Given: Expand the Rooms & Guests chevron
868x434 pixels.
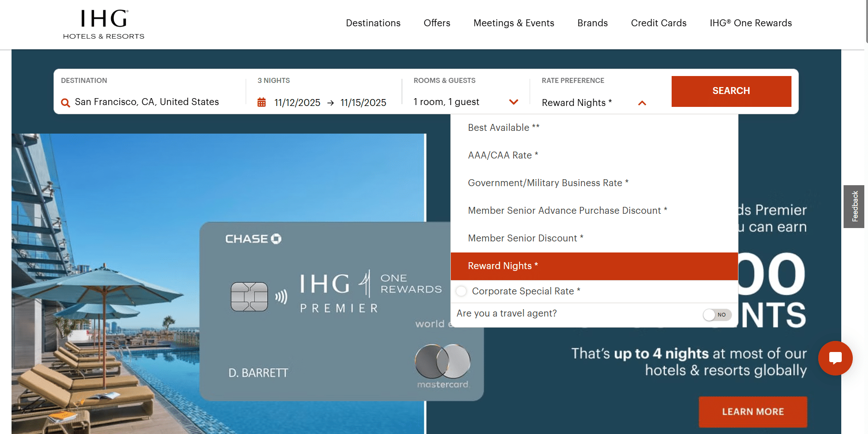Looking at the screenshot, I should pos(514,102).
